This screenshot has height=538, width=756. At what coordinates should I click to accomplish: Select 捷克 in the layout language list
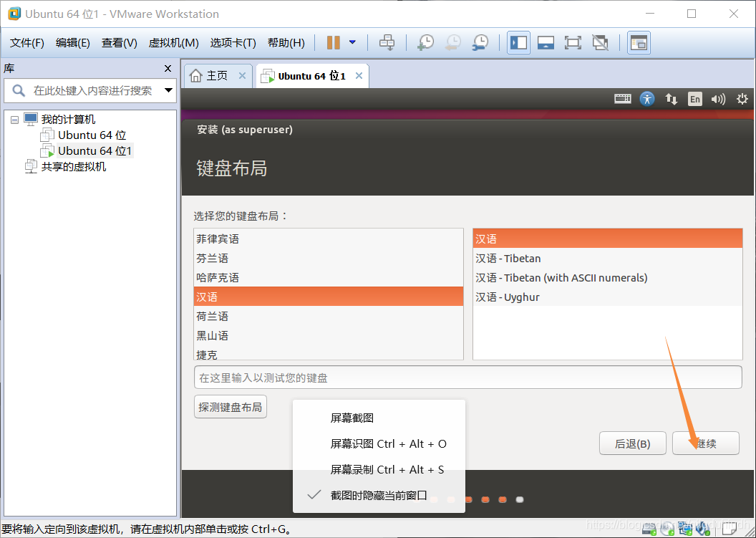coord(329,353)
